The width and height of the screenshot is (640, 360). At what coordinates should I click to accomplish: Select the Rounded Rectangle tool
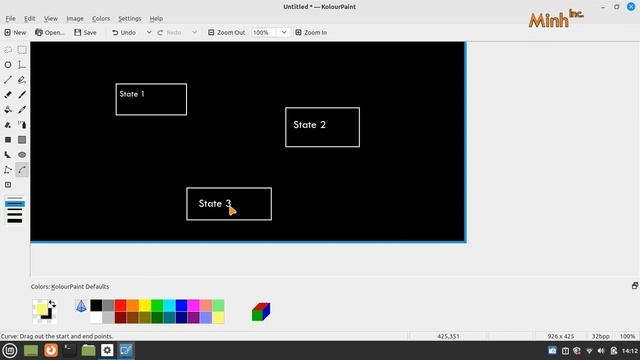(x=8, y=140)
